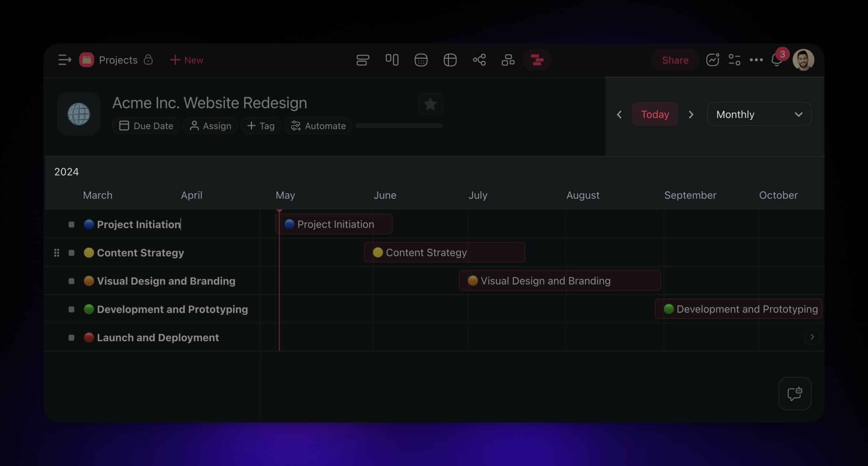Jump to Today on the timeline
868x466 pixels.
coord(655,114)
